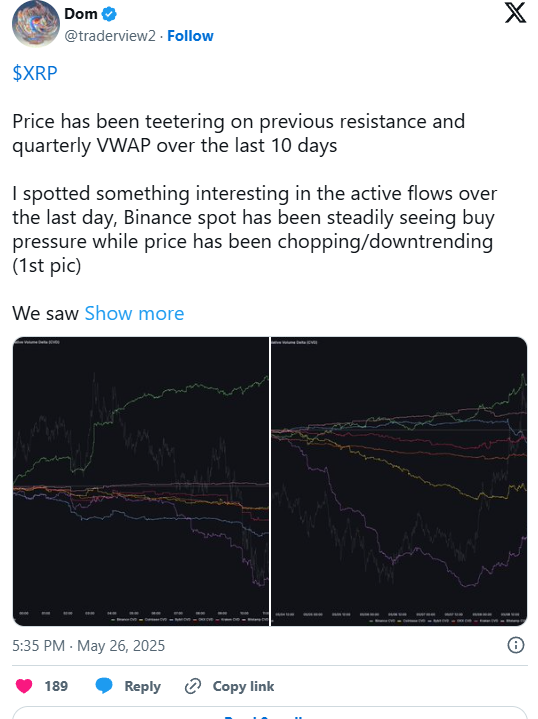Open the second CVD chart image
Screen dimensions: 538x719
(x=399, y=481)
